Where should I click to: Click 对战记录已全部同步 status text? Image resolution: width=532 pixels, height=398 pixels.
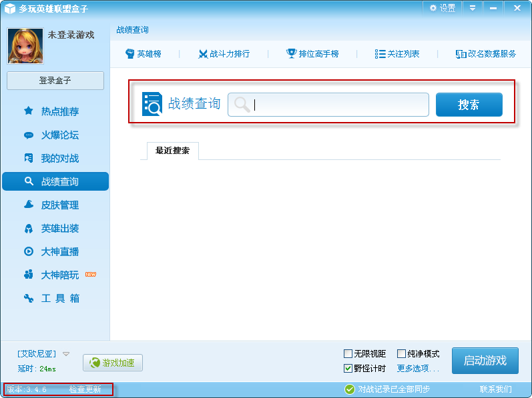pyautogui.click(x=394, y=389)
